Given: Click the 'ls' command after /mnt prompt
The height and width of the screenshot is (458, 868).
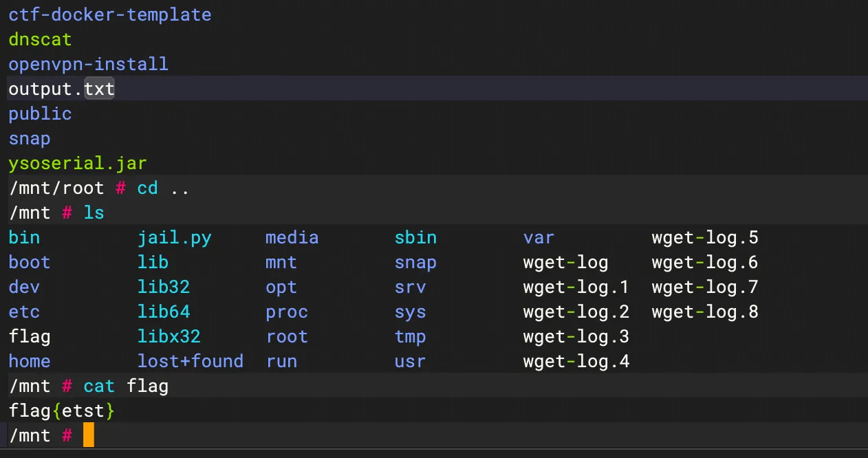Looking at the screenshot, I should coord(94,212).
